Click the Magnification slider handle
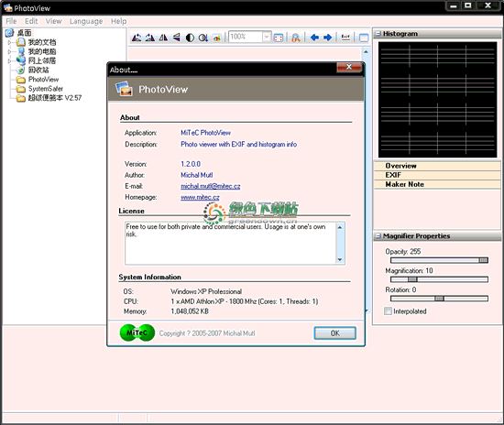The height and width of the screenshot is (425, 504). click(412, 279)
